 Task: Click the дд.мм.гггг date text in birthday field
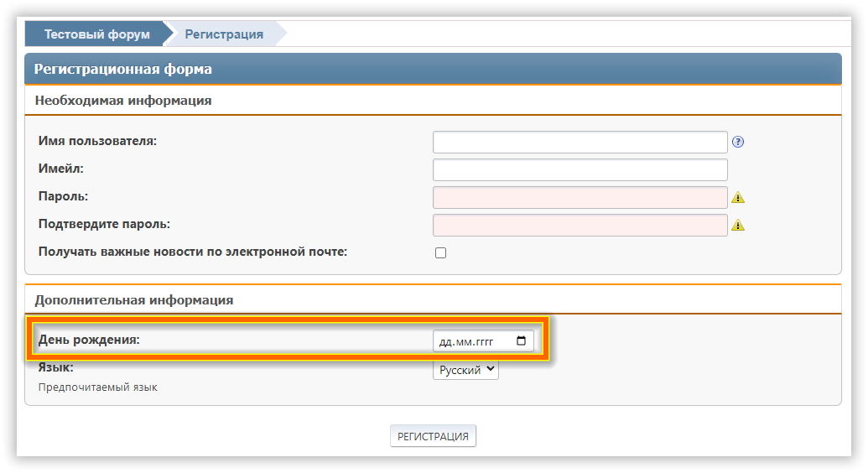[x=465, y=341]
